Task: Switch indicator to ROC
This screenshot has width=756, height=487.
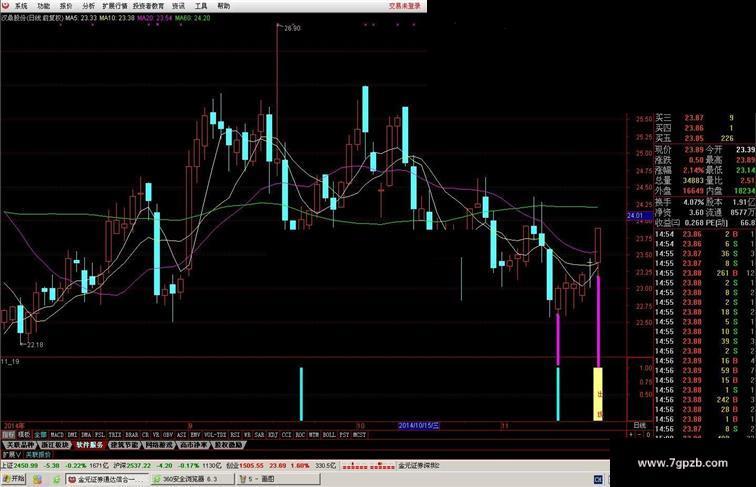Action: coord(300,434)
